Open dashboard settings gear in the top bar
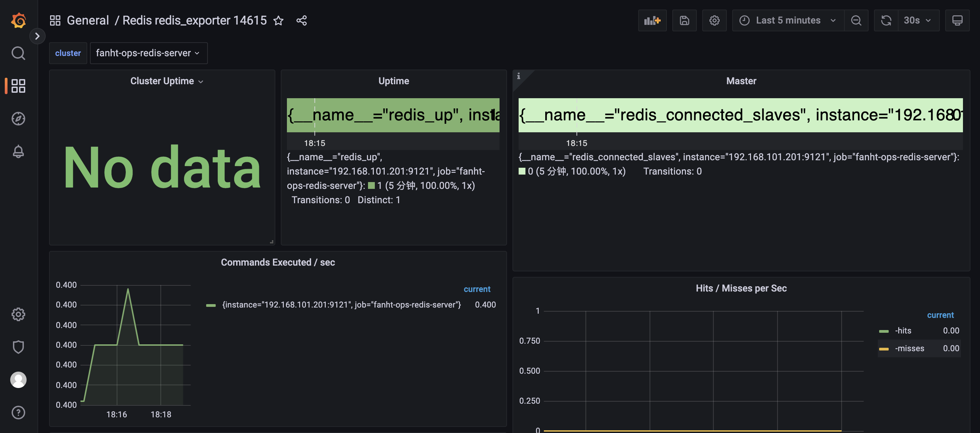This screenshot has width=980, height=433. click(715, 20)
